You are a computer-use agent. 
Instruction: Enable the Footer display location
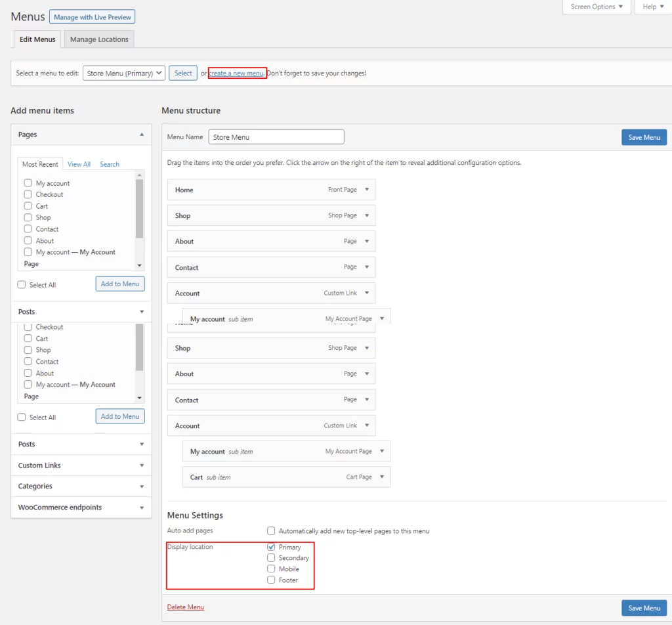pyautogui.click(x=271, y=580)
